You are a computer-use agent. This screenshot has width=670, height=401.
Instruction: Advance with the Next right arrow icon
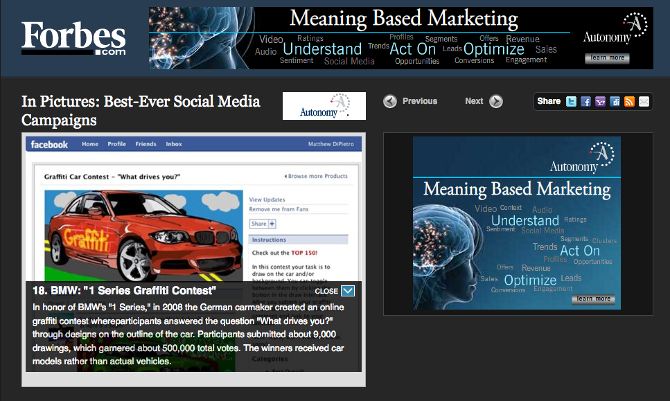(496, 101)
